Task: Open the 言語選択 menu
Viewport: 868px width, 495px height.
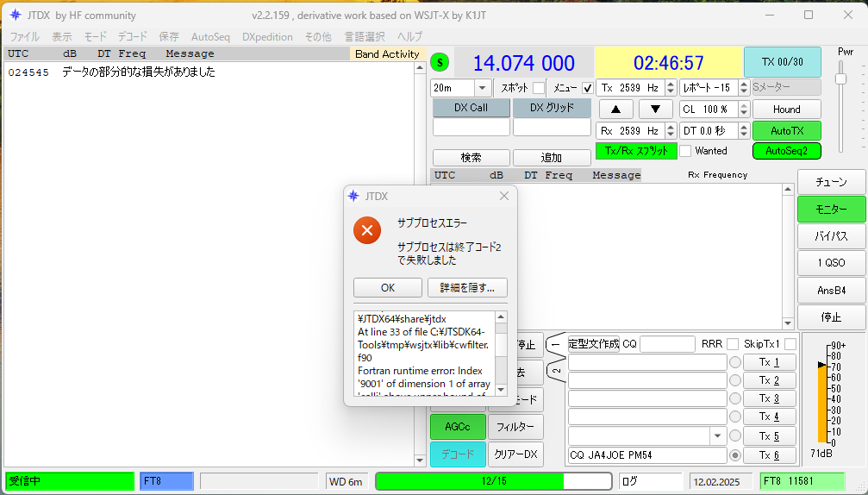Action: coord(365,37)
